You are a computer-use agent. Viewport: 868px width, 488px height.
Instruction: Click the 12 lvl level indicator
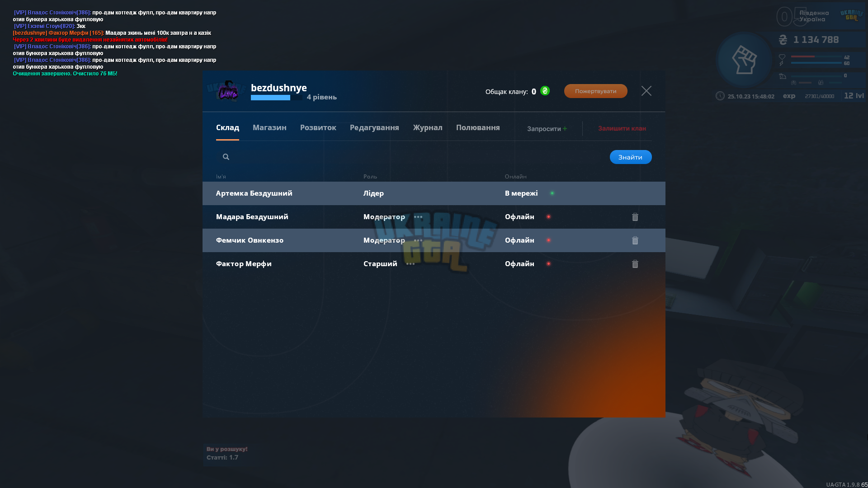(x=854, y=96)
